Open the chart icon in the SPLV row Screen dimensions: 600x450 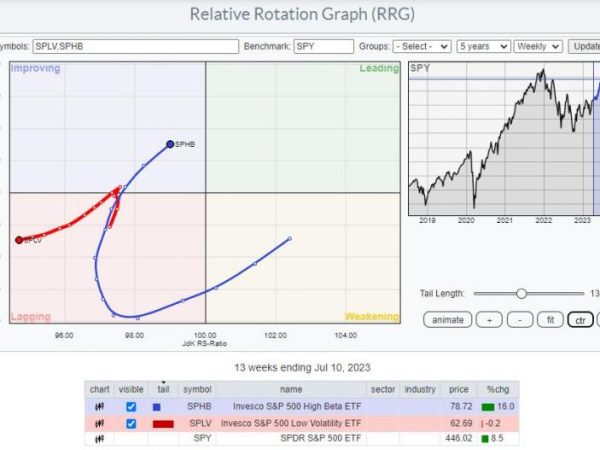(x=99, y=424)
